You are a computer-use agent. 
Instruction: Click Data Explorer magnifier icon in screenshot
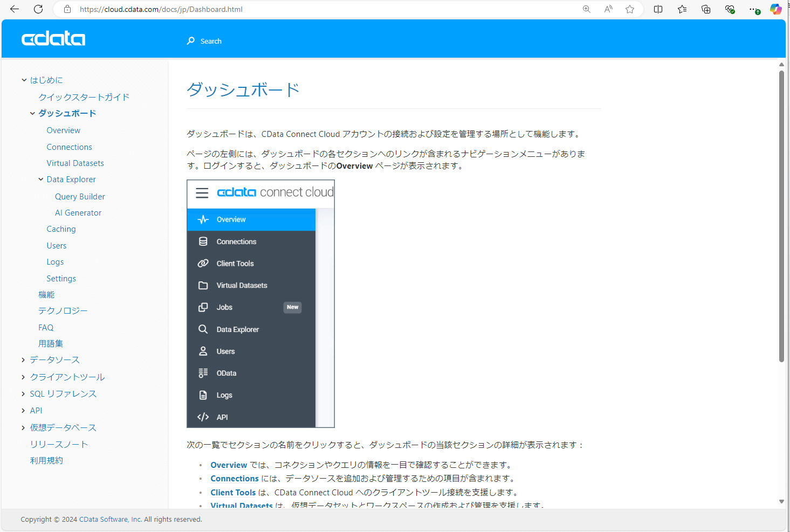(203, 329)
